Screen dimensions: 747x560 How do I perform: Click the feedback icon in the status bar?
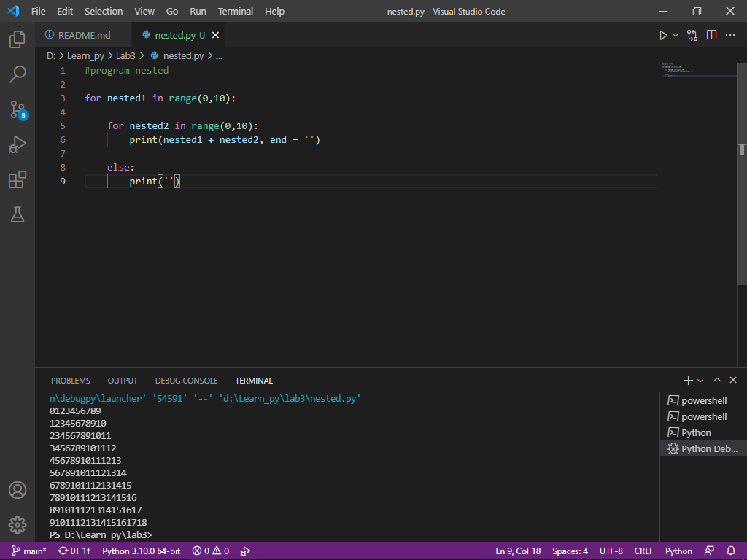tap(709, 551)
